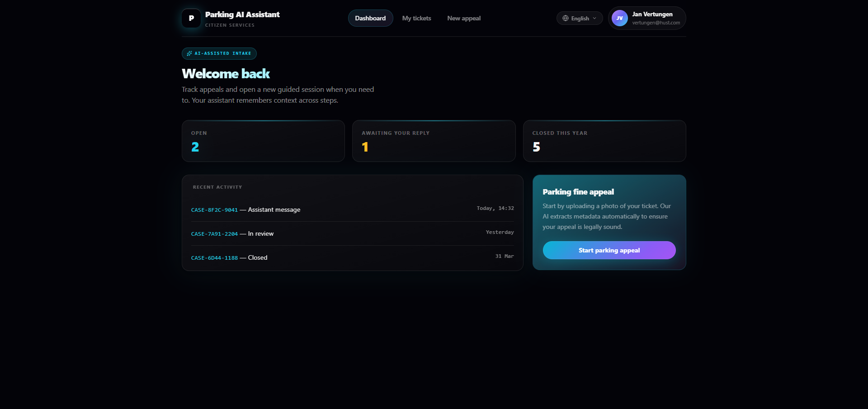Select the Open appeals count card

click(263, 141)
